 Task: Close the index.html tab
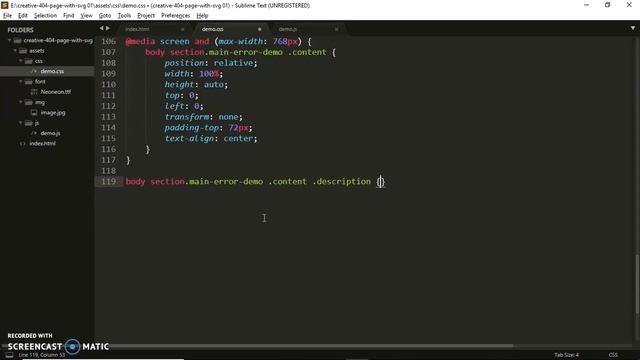click(x=182, y=29)
